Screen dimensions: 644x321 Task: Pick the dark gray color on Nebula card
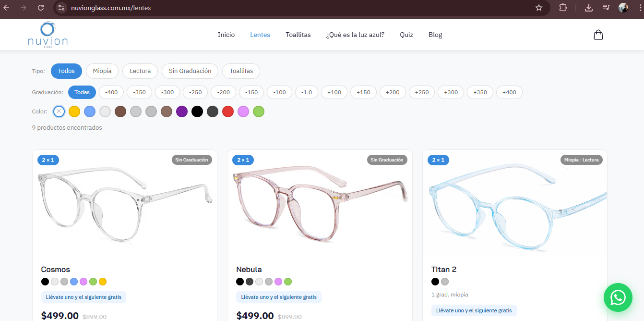click(250, 282)
